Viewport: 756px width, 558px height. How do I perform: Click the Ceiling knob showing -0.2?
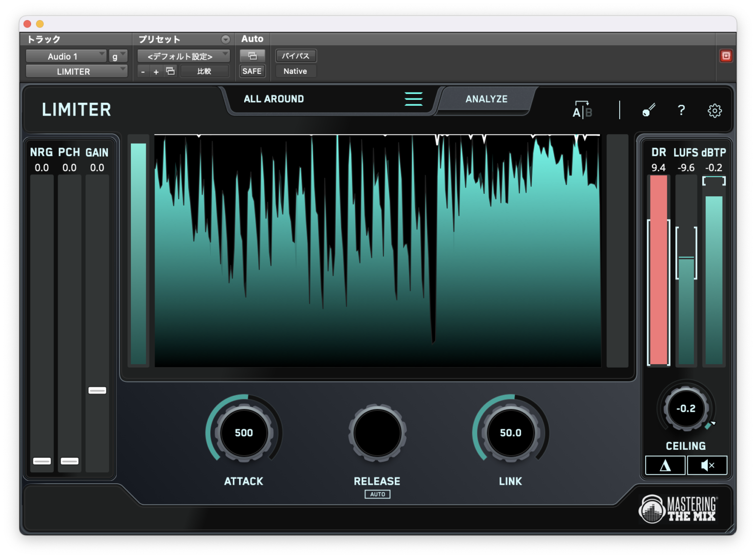pyautogui.click(x=686, y=408)
